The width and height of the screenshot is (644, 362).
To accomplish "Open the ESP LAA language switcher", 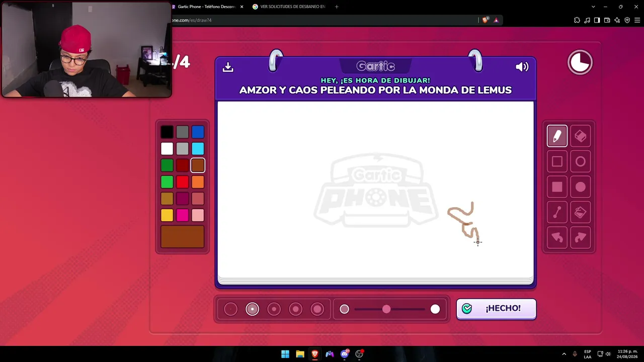I will coord(588,354).
